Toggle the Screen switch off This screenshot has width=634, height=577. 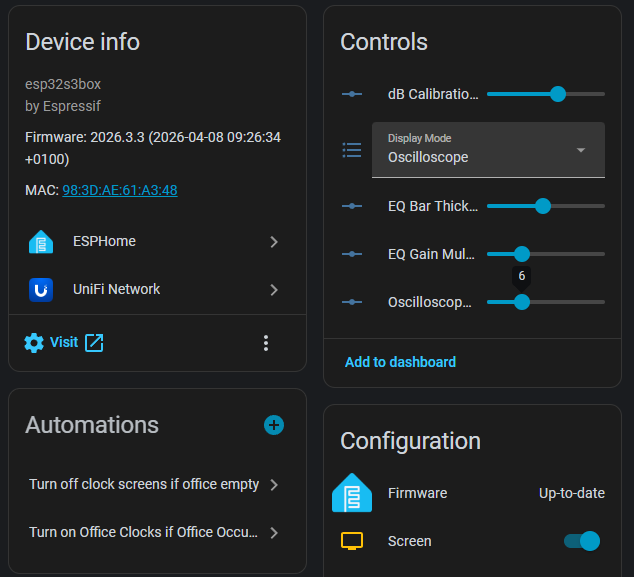582,541
